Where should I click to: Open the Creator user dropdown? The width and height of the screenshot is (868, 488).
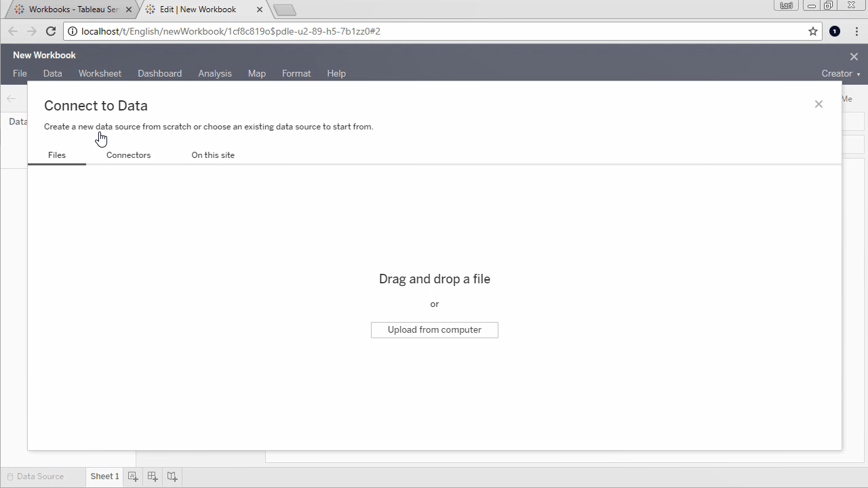841,74
